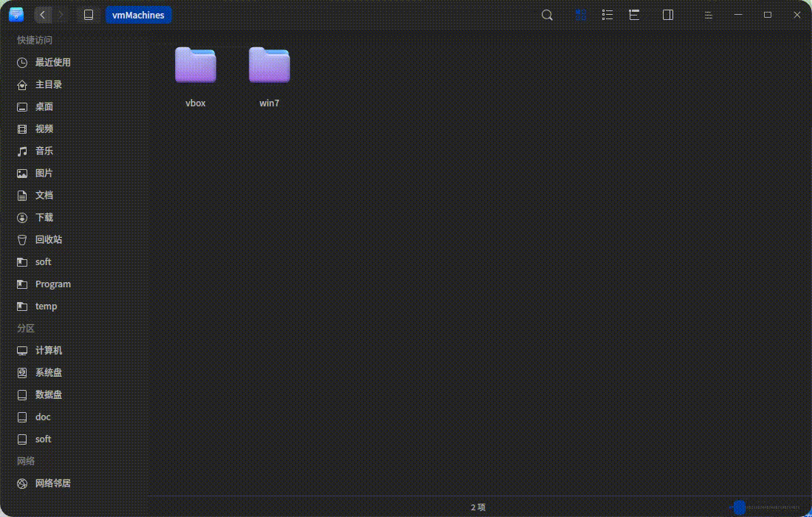Switch to icon grid view
The width and height of the screenshot is (812, 517).
click(580, 15)
